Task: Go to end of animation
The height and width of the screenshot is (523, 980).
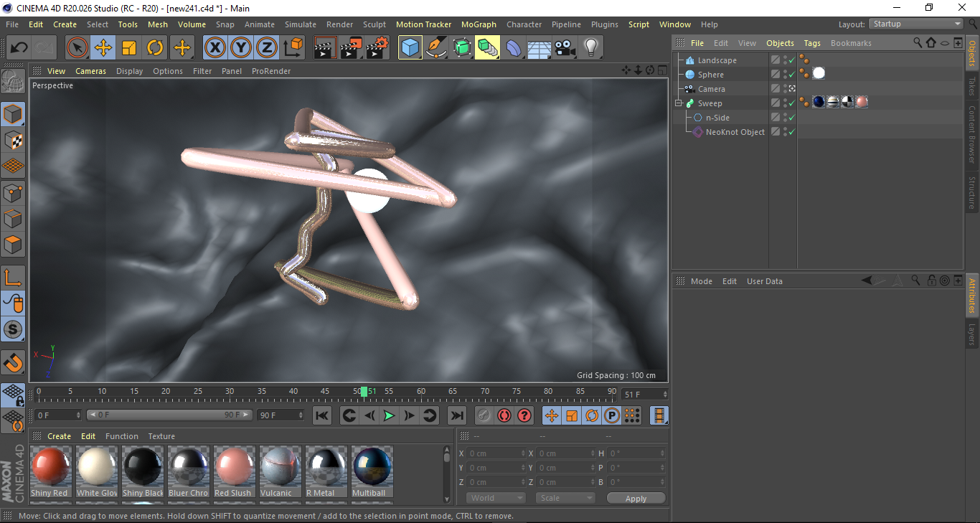Action: (x=456, y=415)
